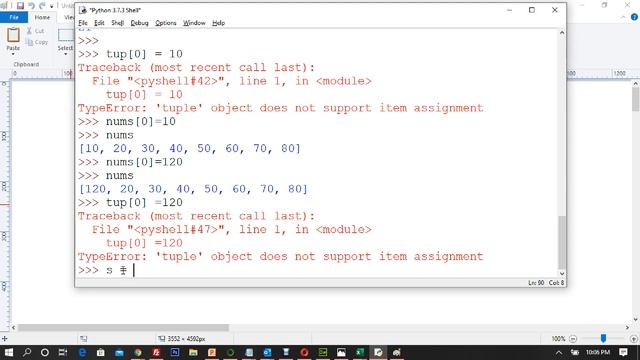Viewport: 640px width, 360px height.
Task: Open Outlook from taskbar
Action: click(267, 352)
